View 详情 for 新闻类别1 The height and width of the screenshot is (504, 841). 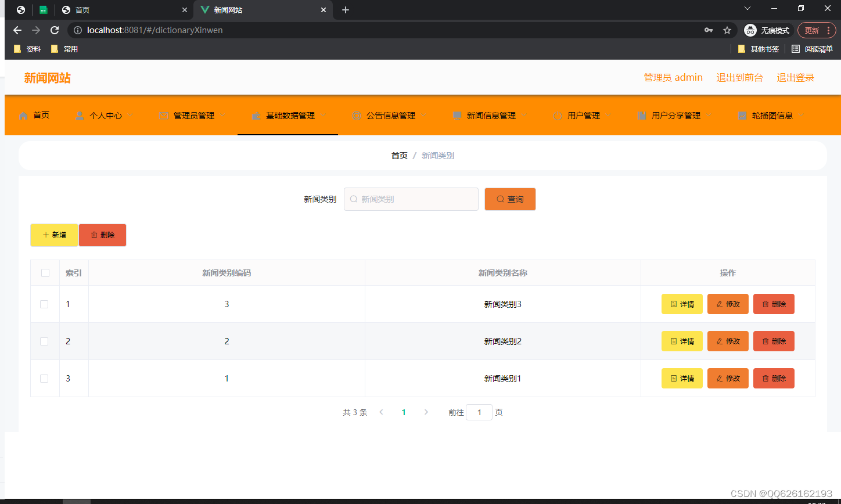(682, 379)
